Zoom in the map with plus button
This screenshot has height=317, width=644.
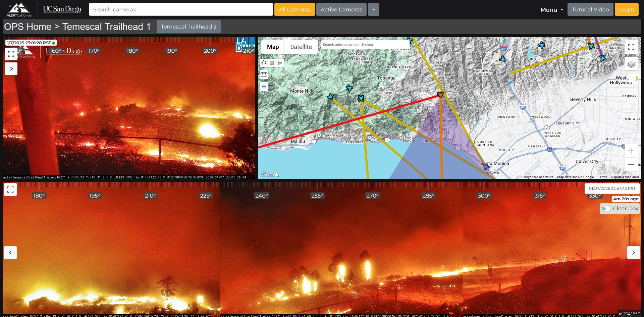[631, 151]
